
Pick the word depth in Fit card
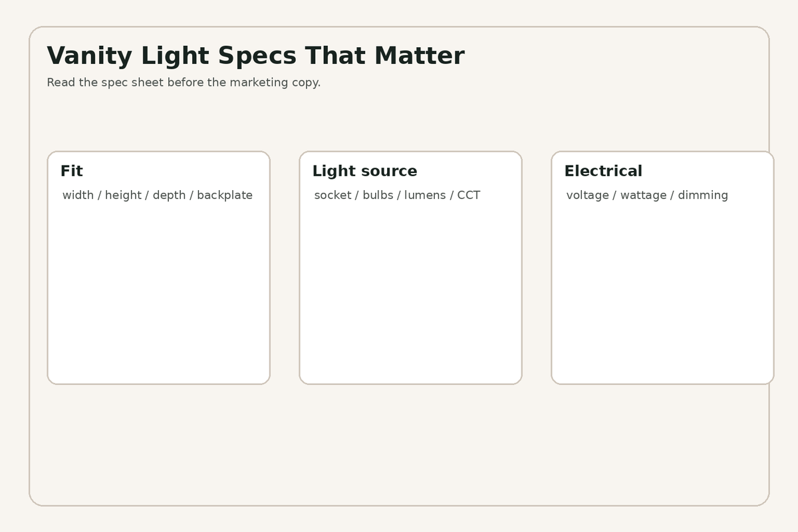pyautogui.click(x=169, y=196)
